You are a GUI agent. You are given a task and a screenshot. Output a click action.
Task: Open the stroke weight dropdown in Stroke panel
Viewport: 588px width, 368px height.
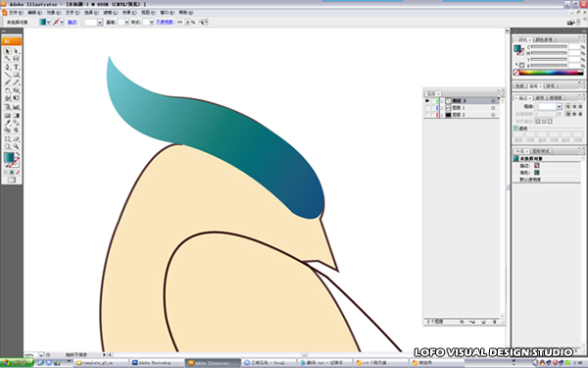560,107
